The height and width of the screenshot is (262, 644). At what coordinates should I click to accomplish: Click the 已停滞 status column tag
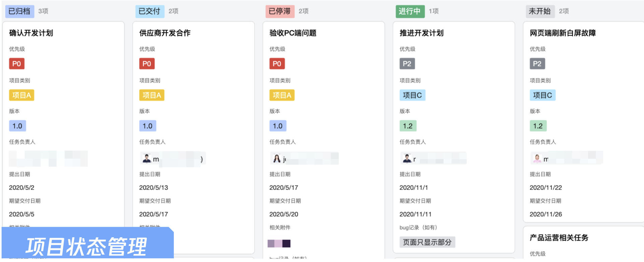click(x=279, y=11)
